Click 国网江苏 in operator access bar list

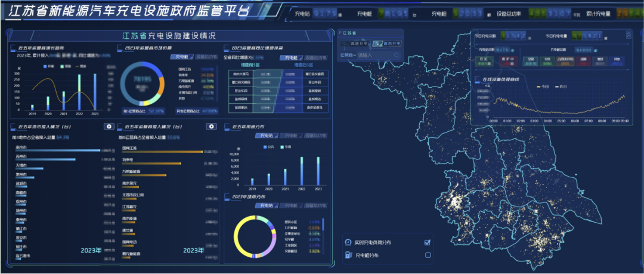tap(129, 147)
